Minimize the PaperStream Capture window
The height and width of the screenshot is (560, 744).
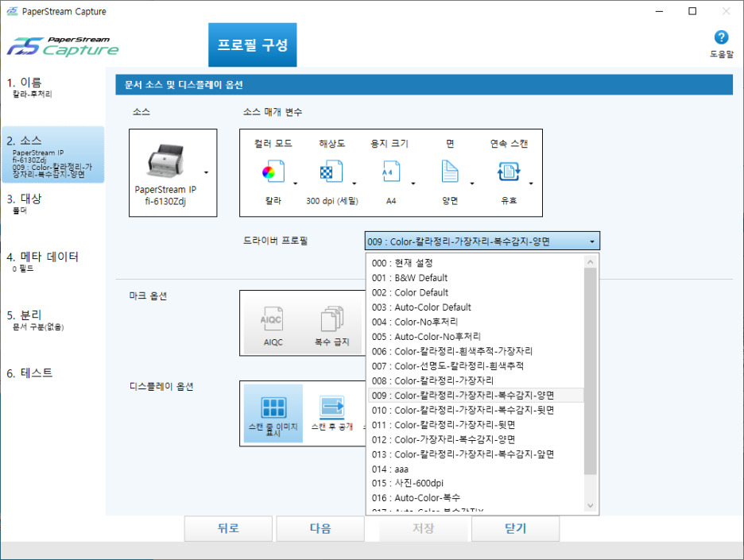[659, 11]
